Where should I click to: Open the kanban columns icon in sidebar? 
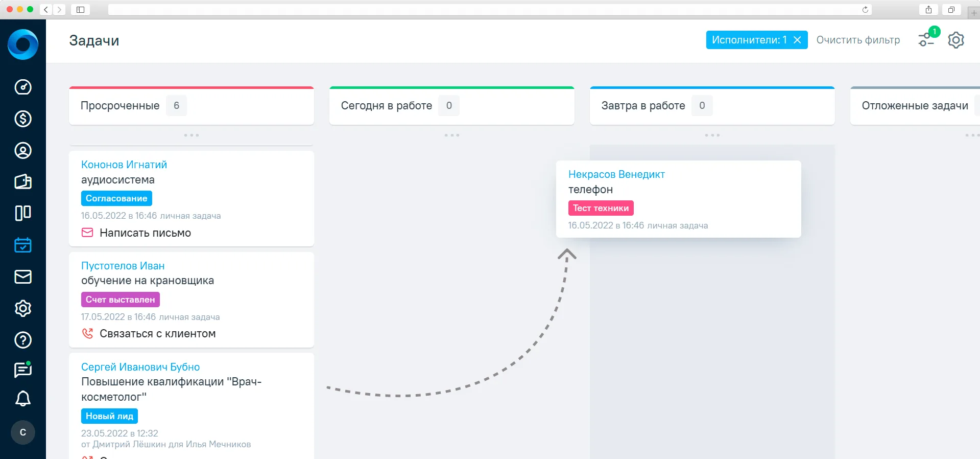pyautogui.click(x=23, y=213)
